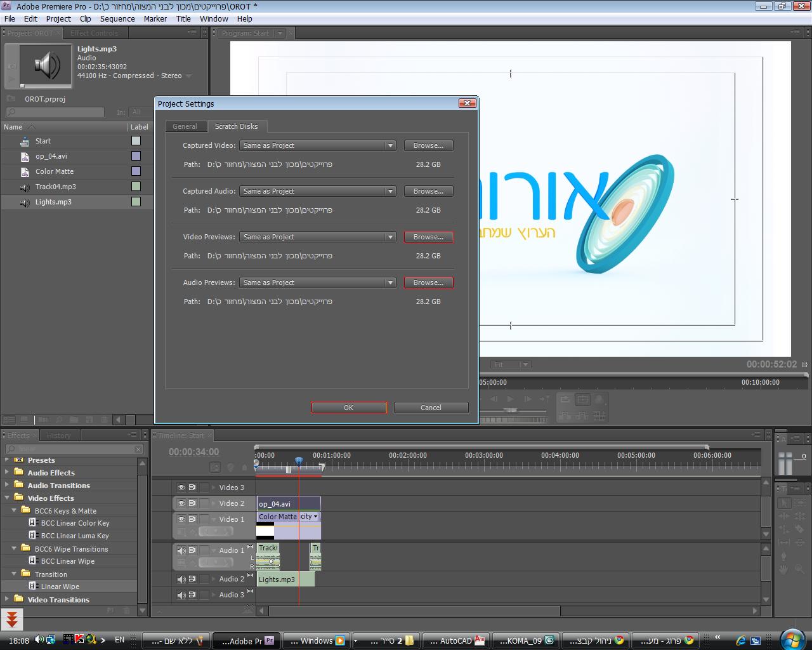812x650 pixels.
Task: Collapse the BCC6 Keys & Matte folder
Action: pos(14,510)
